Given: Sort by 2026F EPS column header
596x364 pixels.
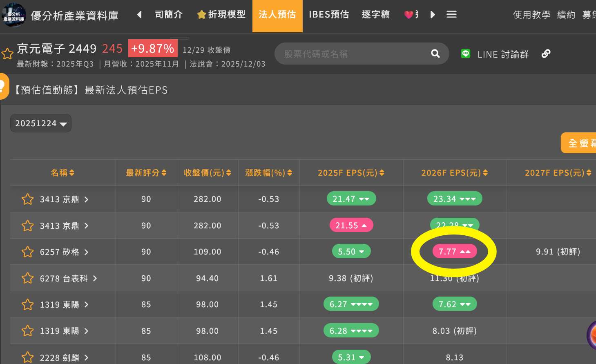Looking at the screenshot, I should [x=454, y=173].
